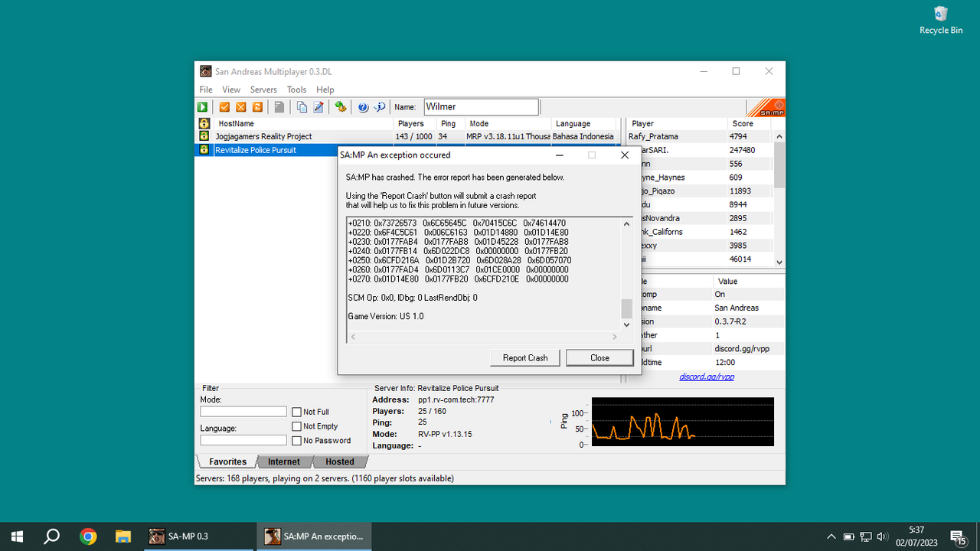This screenshot has height=551, width=980.
Task: Open the Servers menu
Action: tap(263, 90)
